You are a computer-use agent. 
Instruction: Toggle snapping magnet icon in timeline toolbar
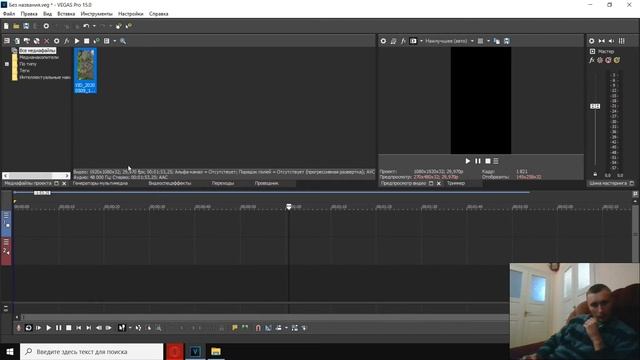click(258, 328)
